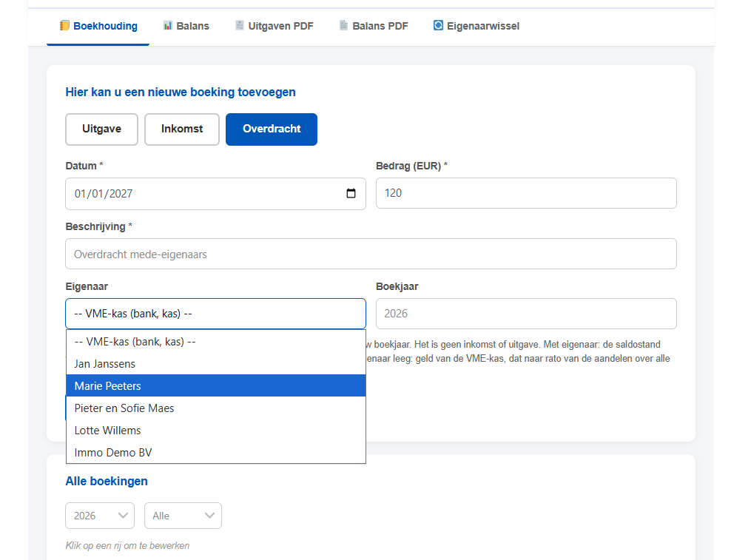This screenshot has height=560, width=734.
Task: Choose Jan Janssens as owner
Action: pyautogui.click(x=216, y=363)
